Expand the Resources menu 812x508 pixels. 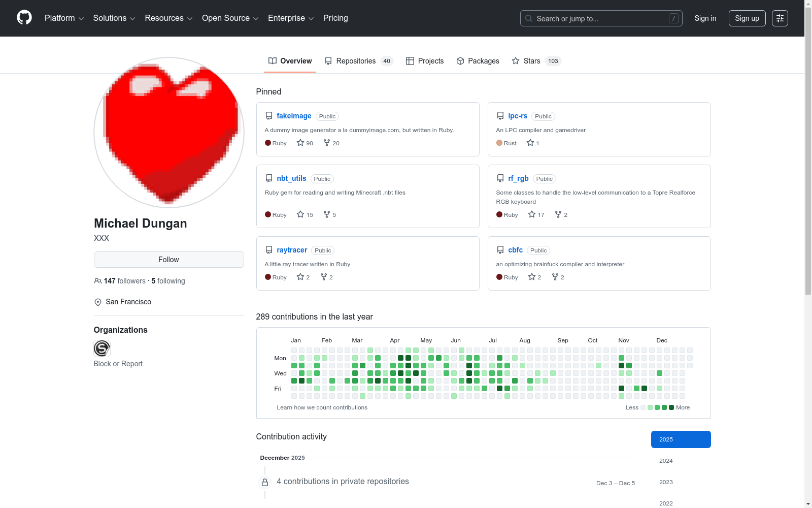point(168,18)
